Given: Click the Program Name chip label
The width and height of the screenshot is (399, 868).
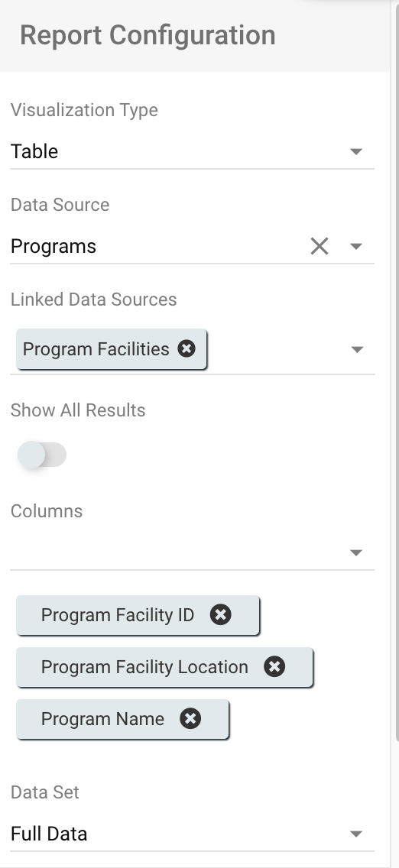Looking at the screenshot, I should (102, 718).
